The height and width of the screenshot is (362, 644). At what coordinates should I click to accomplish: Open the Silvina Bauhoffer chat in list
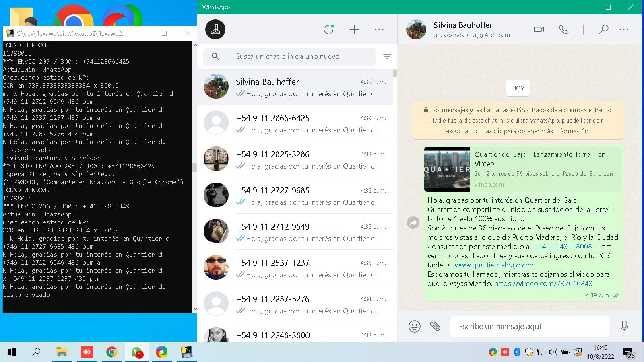tap(295, 87)
